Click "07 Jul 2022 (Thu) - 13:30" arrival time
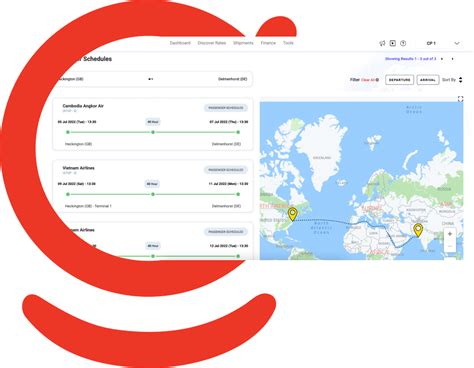Image resolution: width=474 pixels, height=368 pixels. (229, 122)
